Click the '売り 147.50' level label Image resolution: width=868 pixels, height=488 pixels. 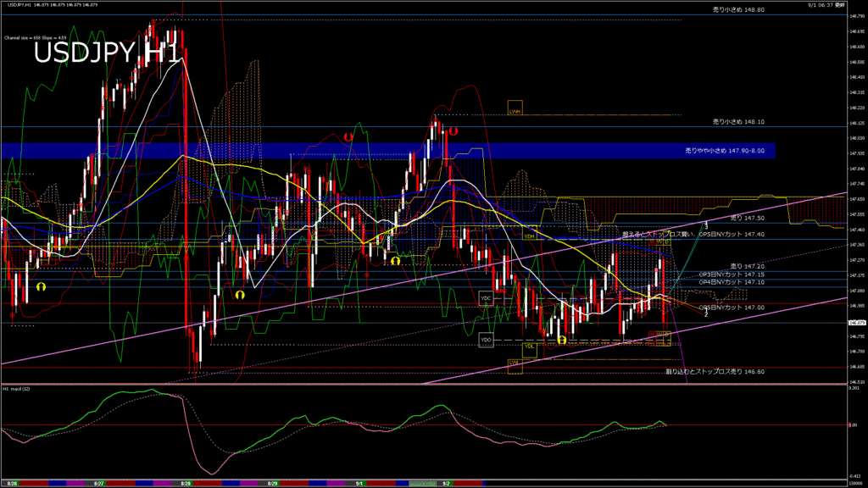click(748, 219)
